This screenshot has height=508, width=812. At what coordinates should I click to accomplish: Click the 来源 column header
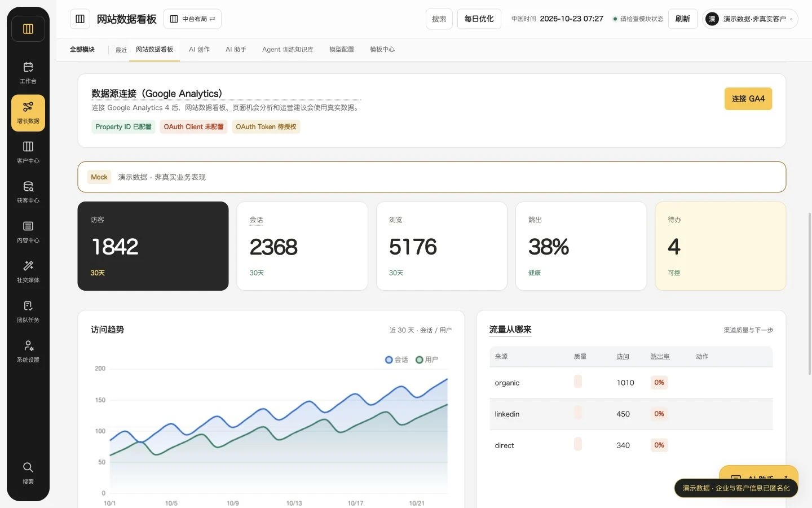501,357
